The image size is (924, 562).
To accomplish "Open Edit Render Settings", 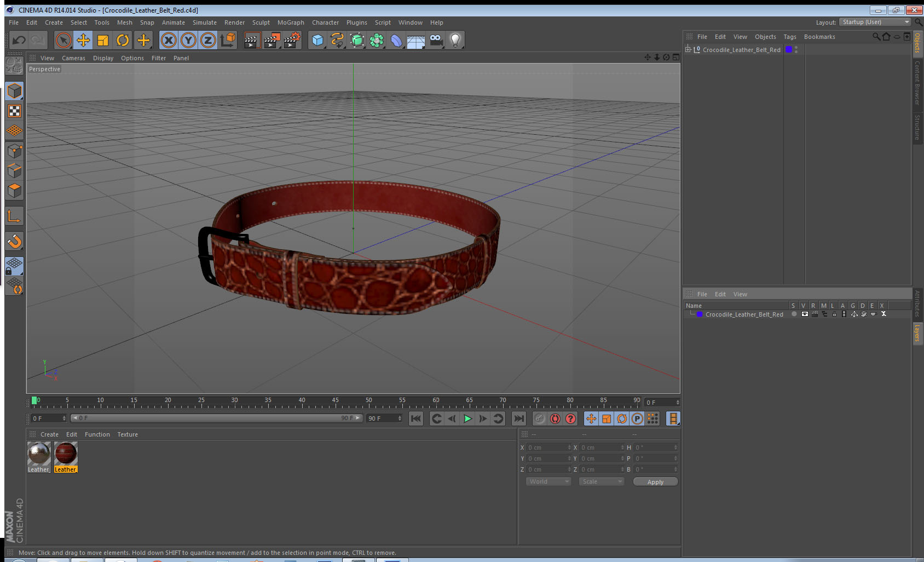I will (292, 40).
